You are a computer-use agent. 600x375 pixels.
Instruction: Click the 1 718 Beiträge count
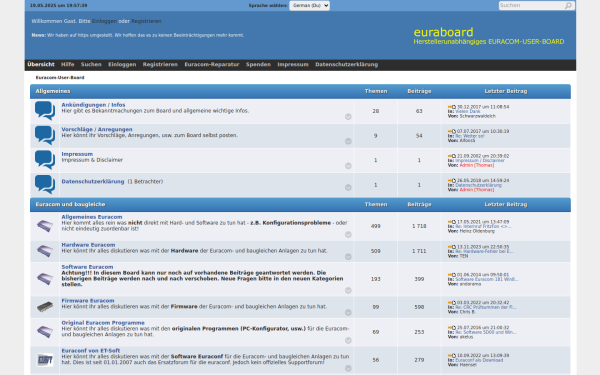[419, 226]
